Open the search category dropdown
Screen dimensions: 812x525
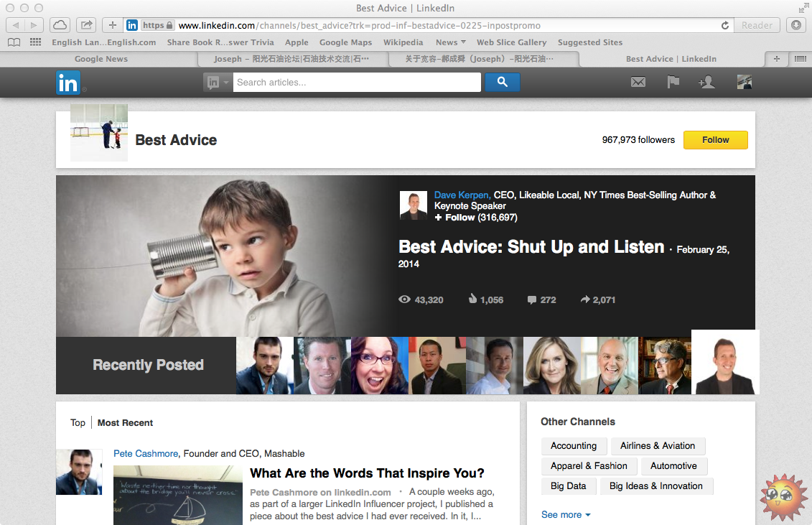click(218, 83)
